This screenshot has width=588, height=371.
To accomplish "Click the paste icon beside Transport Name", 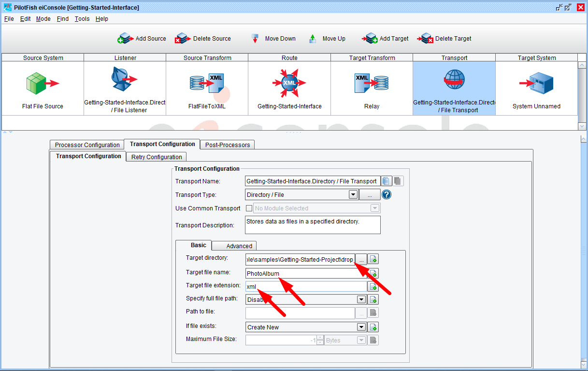I will pyautogui.click(x=398, y=181).
